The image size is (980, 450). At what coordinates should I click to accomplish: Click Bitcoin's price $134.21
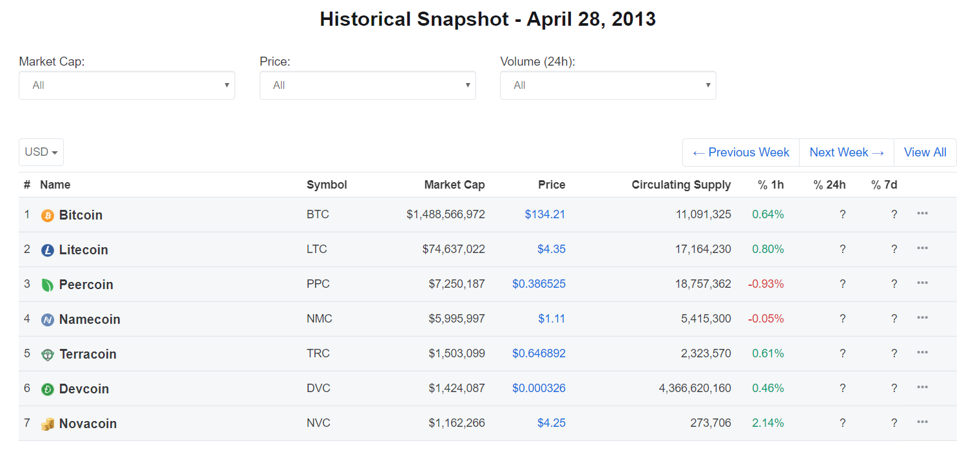coord(545,214)
